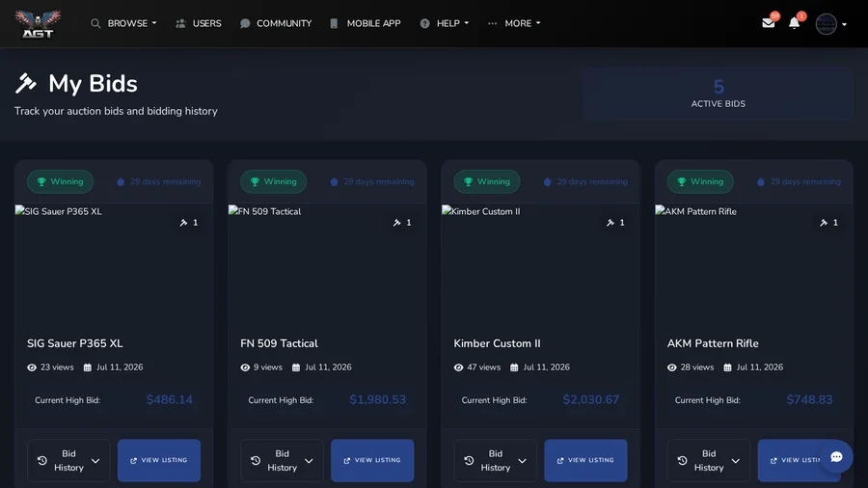Click the FN 509 Tactical image
This screenshot has height=488, width=868.
coord(327,265)
